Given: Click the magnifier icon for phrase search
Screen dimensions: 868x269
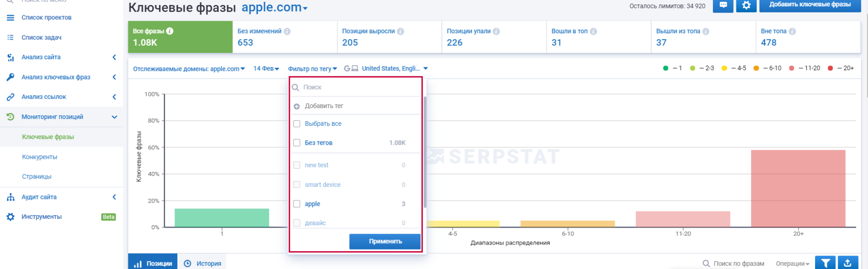Looking at the screenshot, I should tap(706, 264).
